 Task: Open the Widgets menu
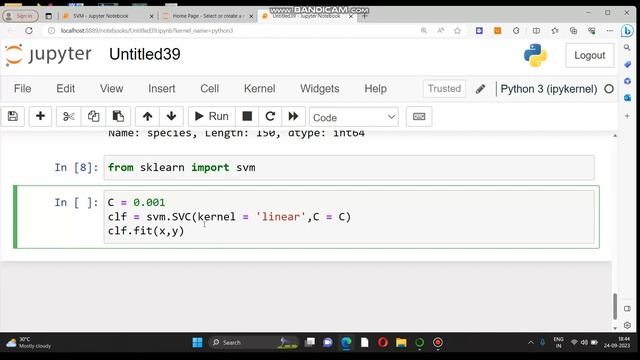pyautogui.click(x=320, y=89)
